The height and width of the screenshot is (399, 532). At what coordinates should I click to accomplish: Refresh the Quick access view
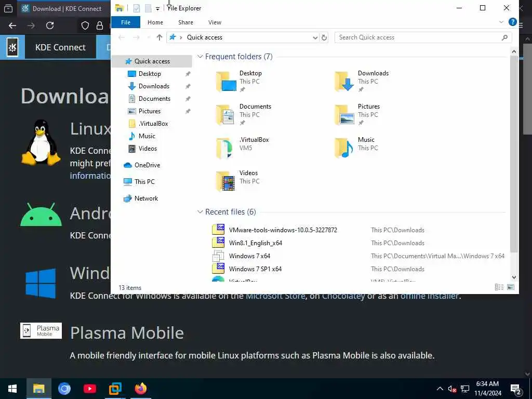coord(324,37)
